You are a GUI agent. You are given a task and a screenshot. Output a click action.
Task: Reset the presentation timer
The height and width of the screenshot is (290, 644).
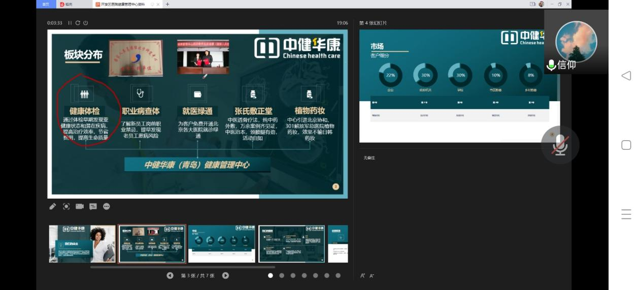click(78, 23)
